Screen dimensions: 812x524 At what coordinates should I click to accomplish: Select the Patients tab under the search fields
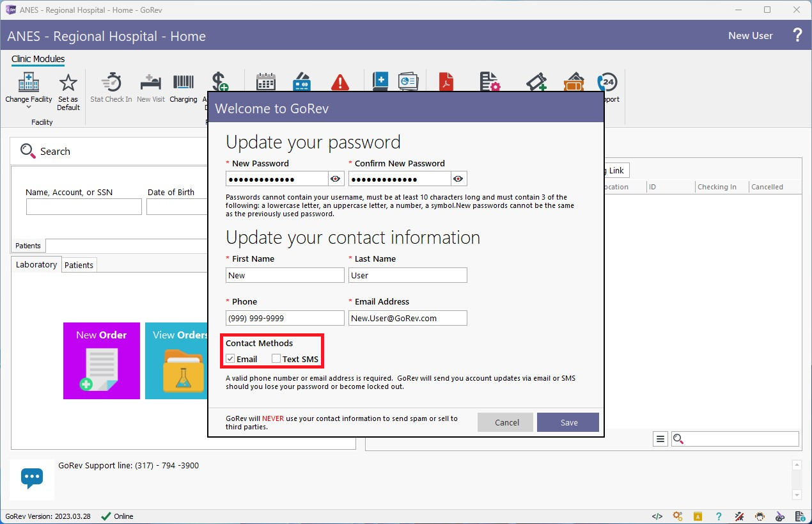pyautogui.click(x=28, y=246)
